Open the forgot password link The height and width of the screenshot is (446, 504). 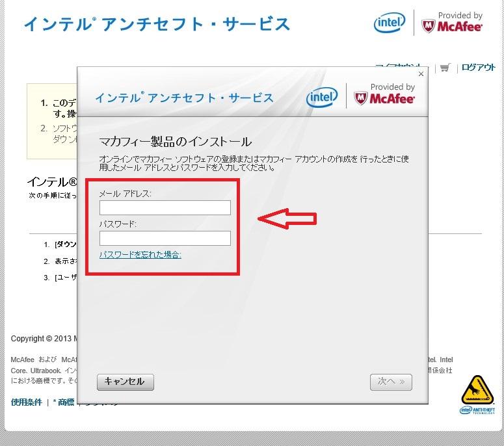[x=140, y=255]
